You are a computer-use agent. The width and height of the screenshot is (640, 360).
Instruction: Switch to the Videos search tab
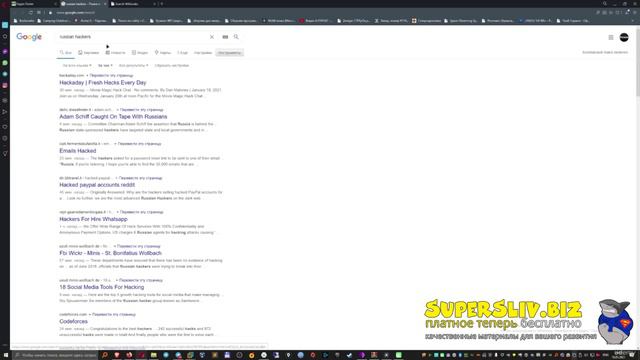coord(140,53)
